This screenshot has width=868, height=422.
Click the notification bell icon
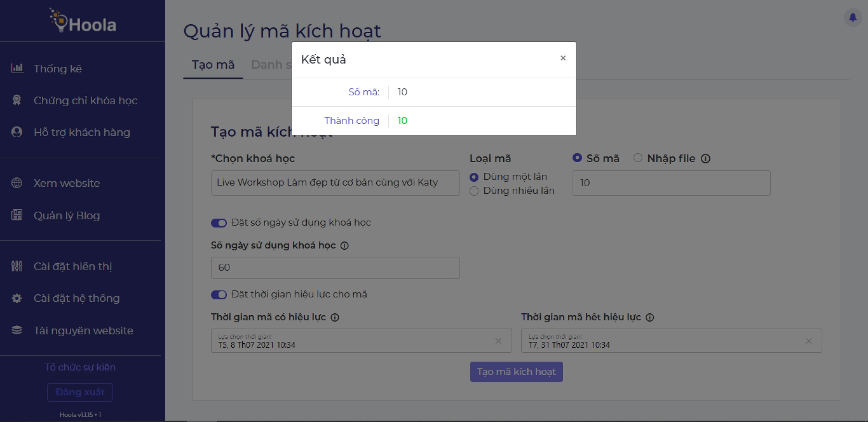(853, 17)
